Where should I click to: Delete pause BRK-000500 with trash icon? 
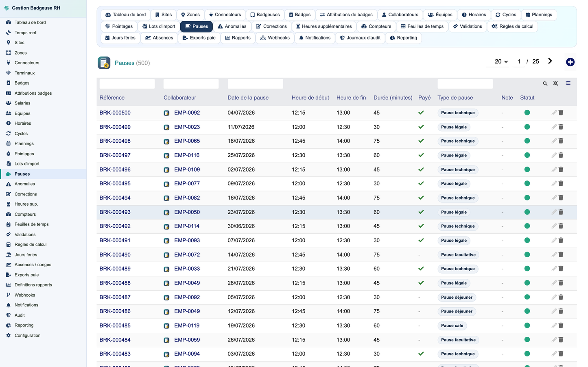click(x=561, y=113)
